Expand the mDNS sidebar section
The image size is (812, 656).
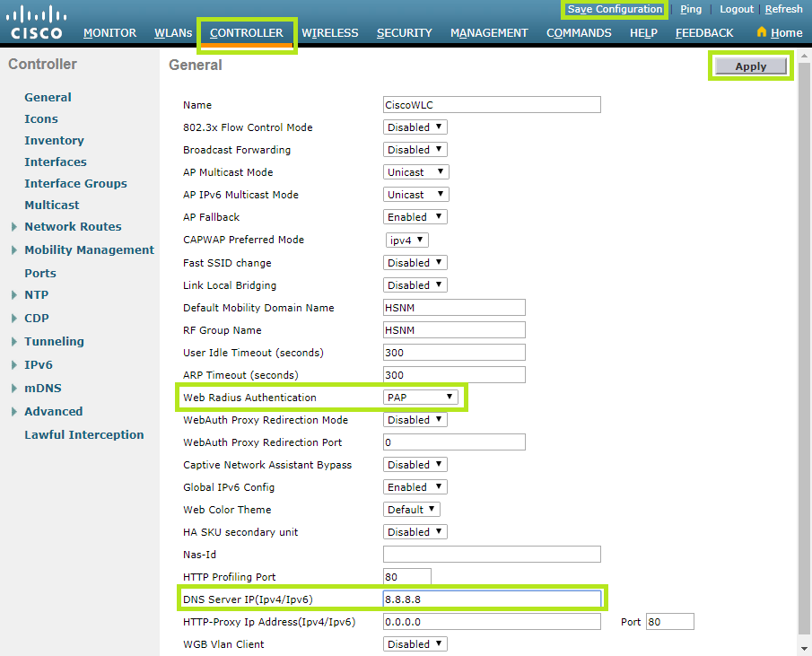tap(14, 389)
